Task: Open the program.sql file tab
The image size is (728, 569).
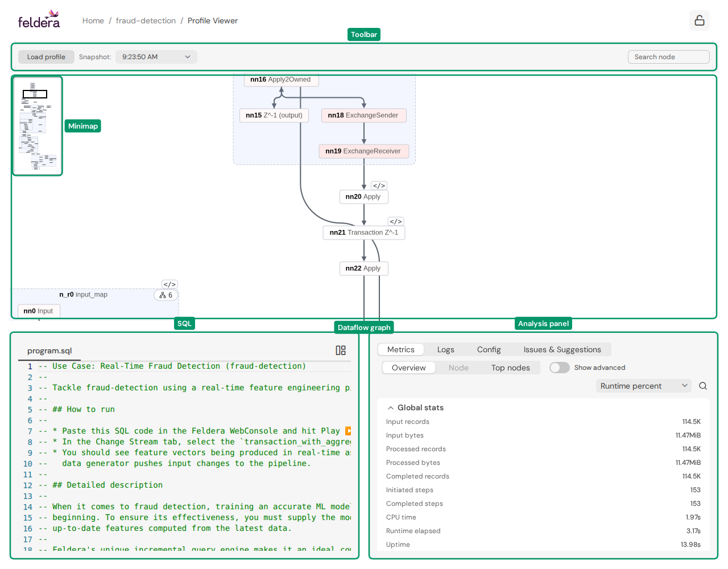Action: [x=49, y=351]
